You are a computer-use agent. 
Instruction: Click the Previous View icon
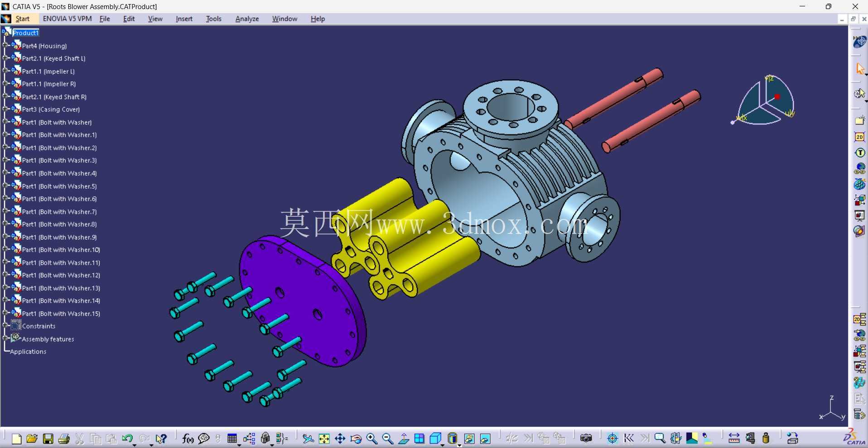629,438
